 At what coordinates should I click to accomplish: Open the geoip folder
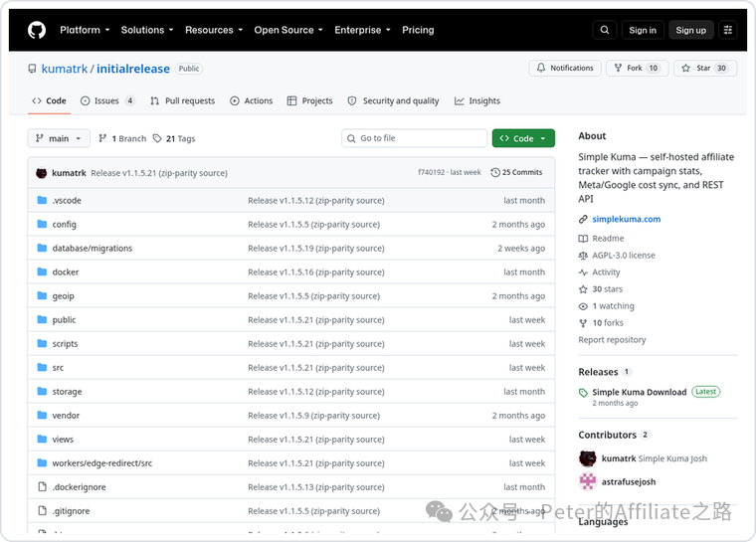(x=63, y=295)
